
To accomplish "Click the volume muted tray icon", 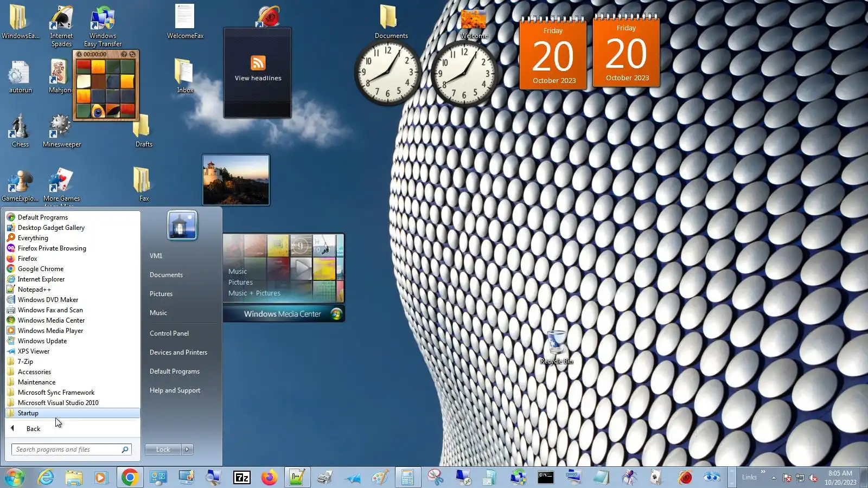I will point(813,478).
